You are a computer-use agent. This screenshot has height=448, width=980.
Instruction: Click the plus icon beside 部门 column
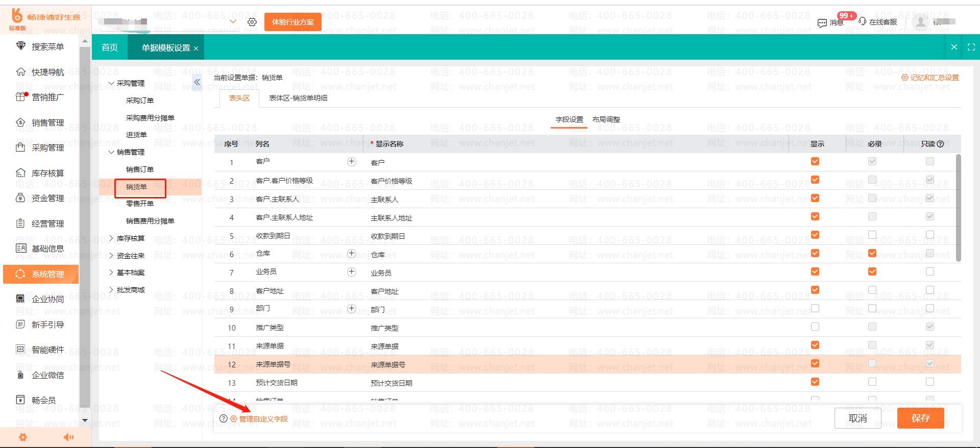[x=352, y=309]
